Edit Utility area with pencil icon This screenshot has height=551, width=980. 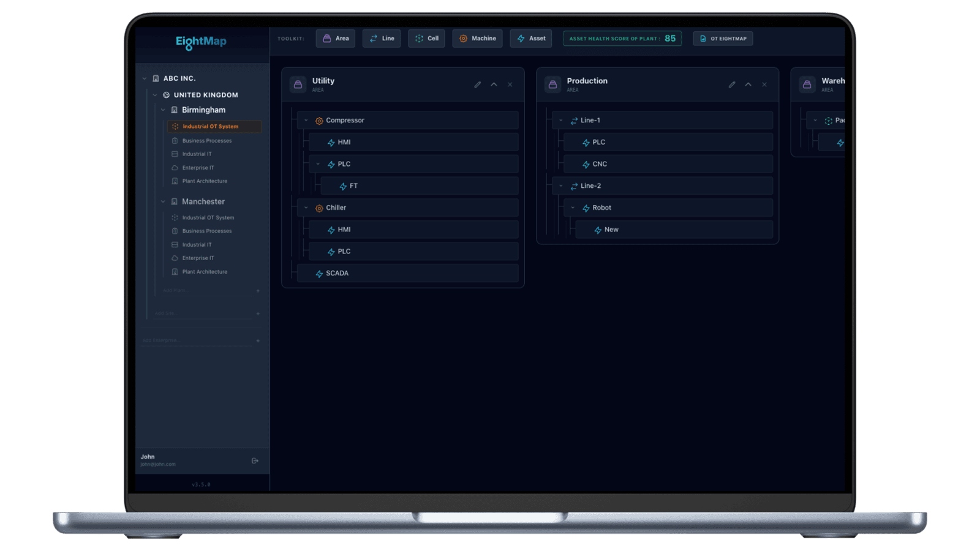click(x=477, y=84)
